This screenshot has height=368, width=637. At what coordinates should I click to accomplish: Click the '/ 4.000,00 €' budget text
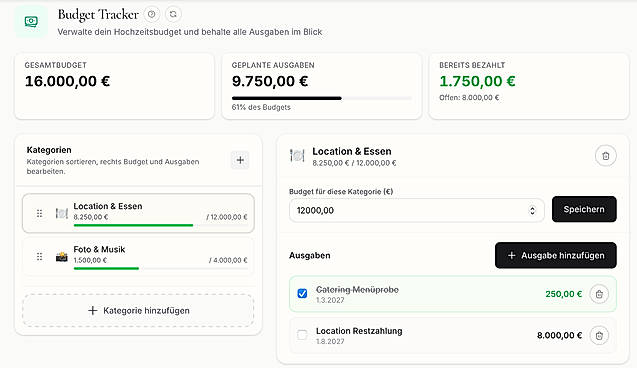(228, 260)
